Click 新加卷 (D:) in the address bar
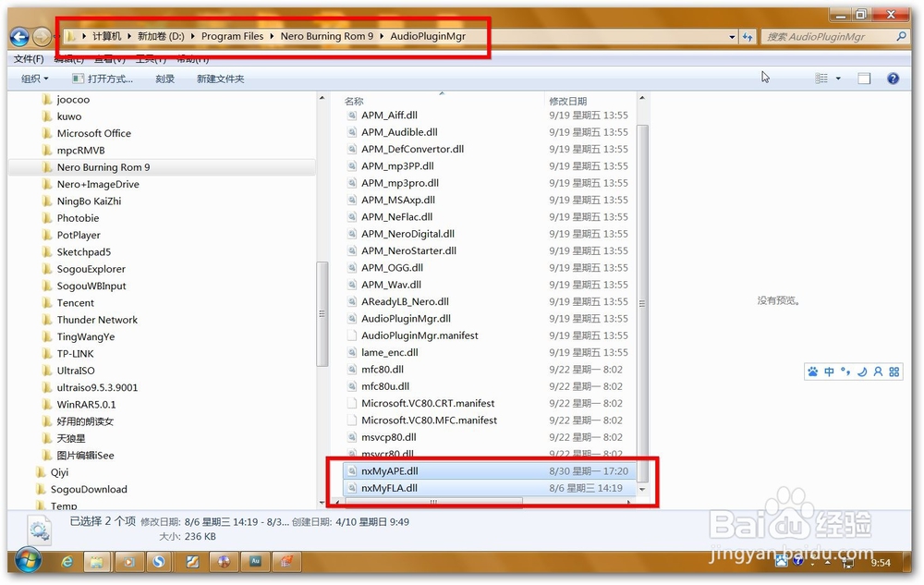924x585 pixels. 161,37
